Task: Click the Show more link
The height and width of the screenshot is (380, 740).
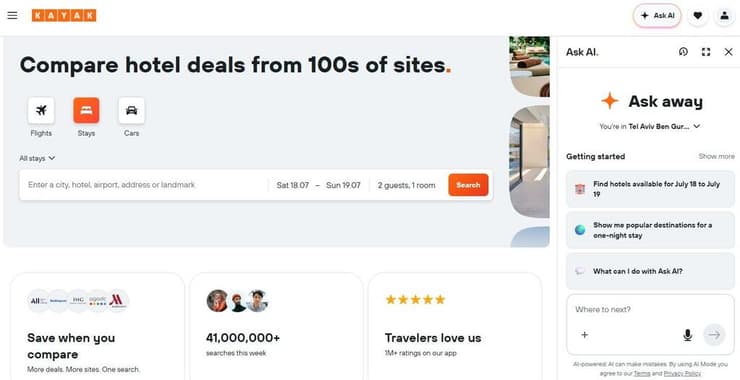Action: coord(716,156)
